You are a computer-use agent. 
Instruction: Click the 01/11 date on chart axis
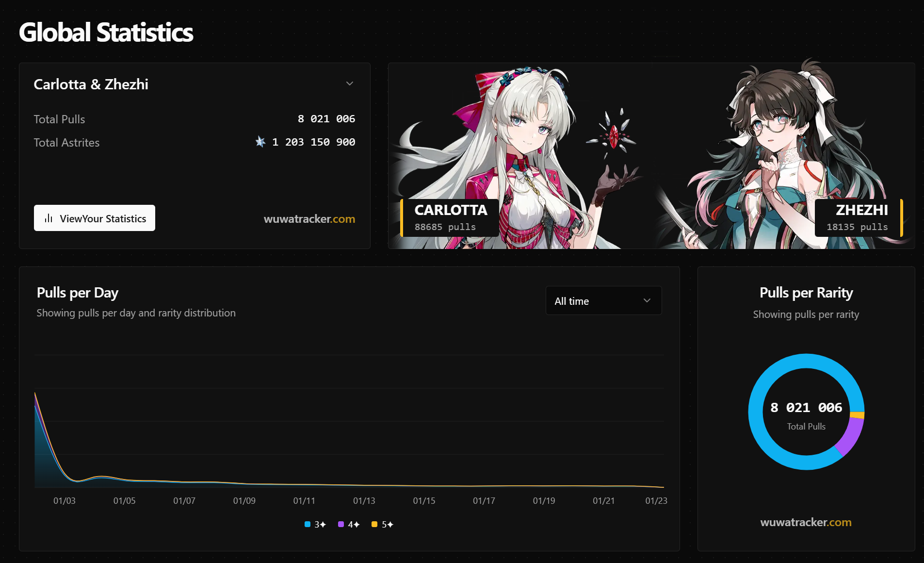304,500
